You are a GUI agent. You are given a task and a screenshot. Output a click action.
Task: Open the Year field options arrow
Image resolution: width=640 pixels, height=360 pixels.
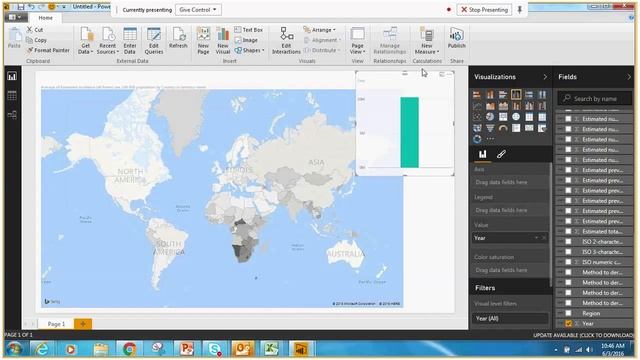click(536, 238)
